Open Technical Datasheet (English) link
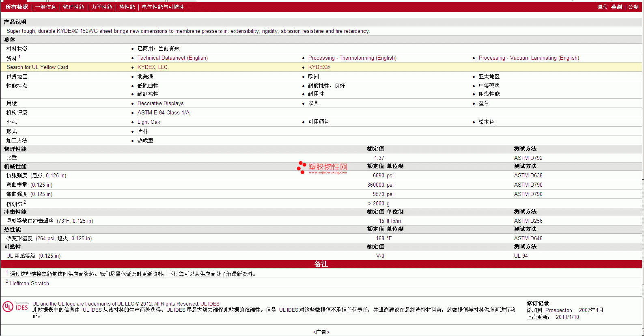This screenshot has height=336, width=644. pyautogui.click(x=172, y=58)
